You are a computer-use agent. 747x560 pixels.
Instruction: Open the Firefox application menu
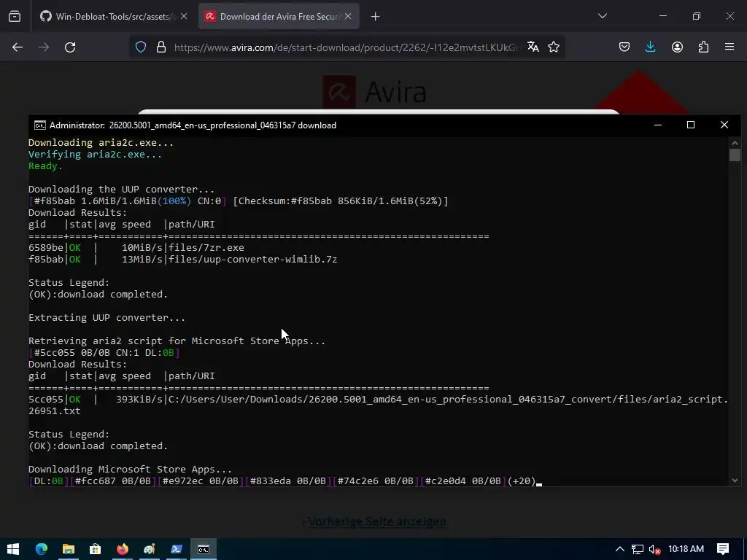729,47
